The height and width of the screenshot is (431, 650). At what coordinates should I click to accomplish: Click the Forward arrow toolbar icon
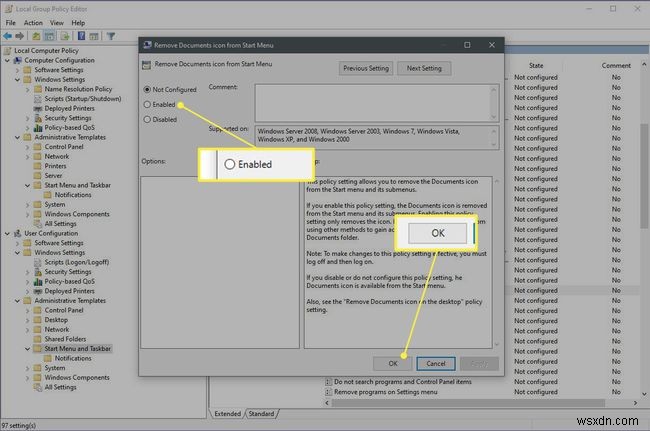pyautogui.click(x=19, y=36)
